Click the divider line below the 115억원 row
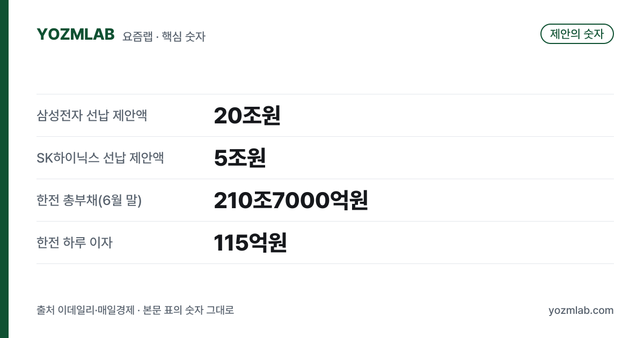 tap(325, 263)
